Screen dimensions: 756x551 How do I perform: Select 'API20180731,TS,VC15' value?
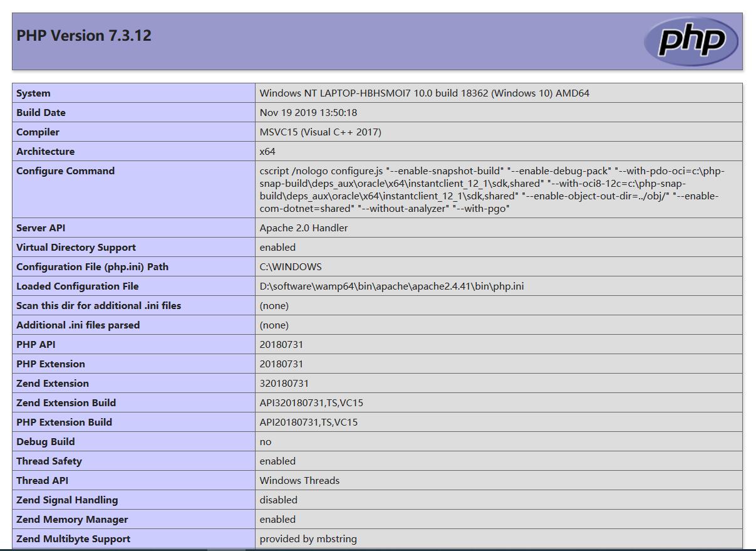(309, 422)
